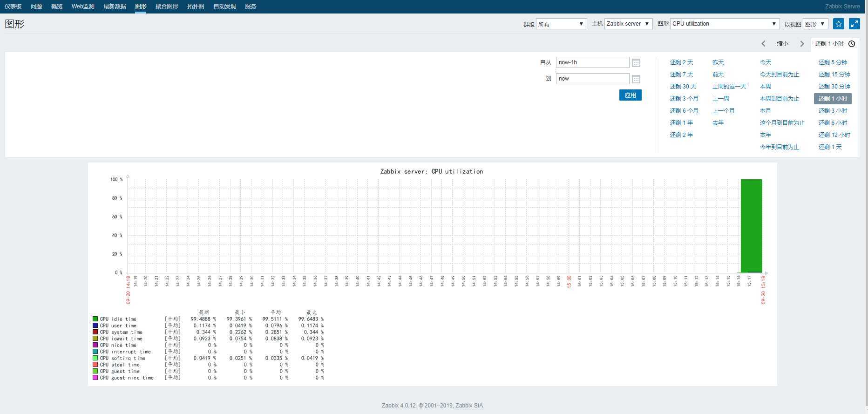The height and width of the screenshot is (414, 868).
Task: Open 概览 in the top menu
Action: (57, 7)
